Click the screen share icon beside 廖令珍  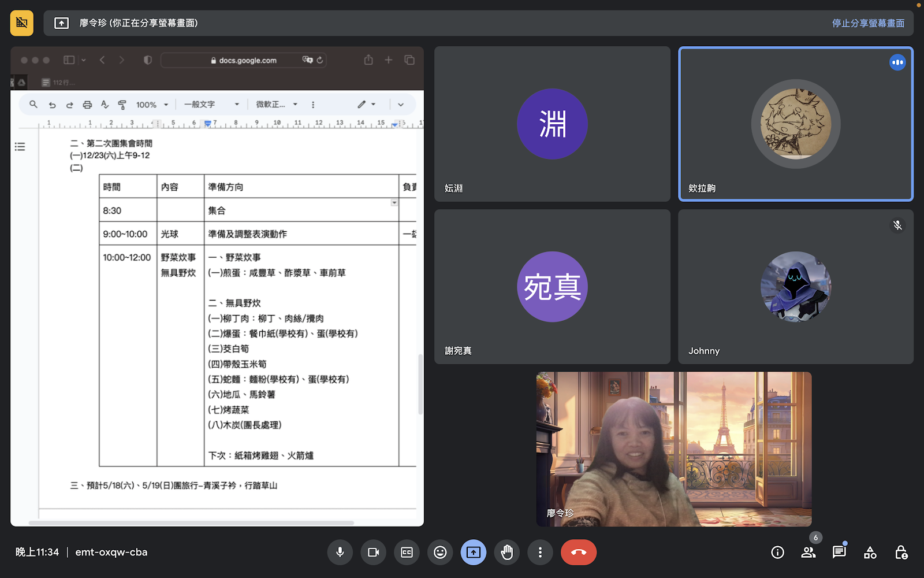tap(62, 23)
